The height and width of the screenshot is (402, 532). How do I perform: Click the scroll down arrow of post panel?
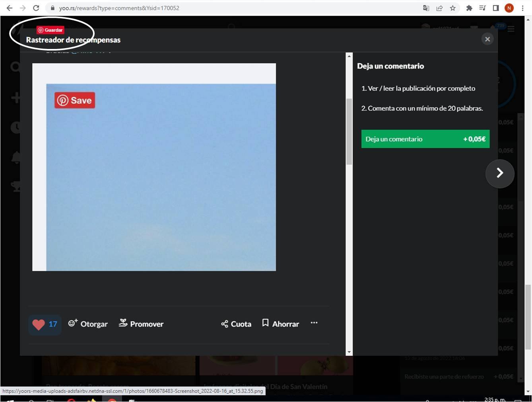point(349,352)
